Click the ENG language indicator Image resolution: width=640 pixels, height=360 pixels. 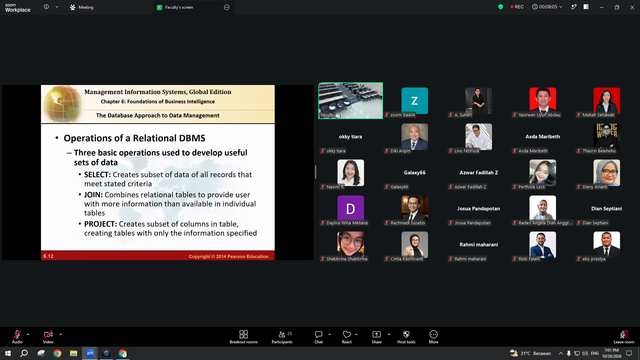click(x=595, y=353)
